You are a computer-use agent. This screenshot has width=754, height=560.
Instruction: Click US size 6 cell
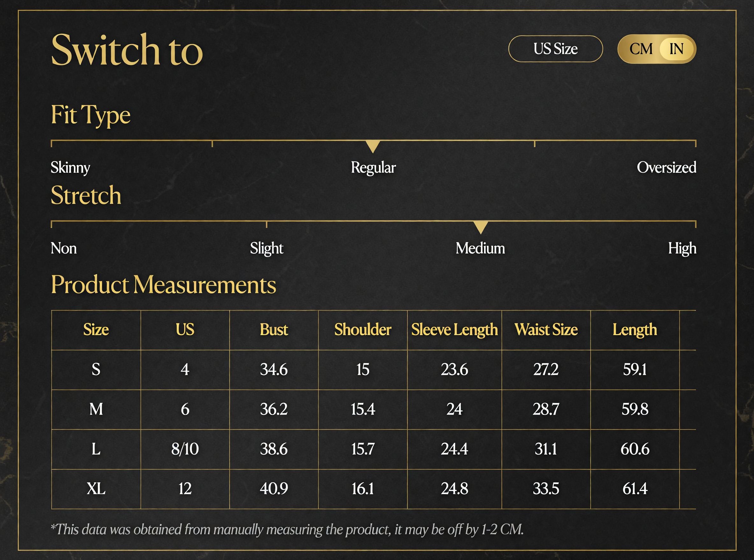[185, 409]
